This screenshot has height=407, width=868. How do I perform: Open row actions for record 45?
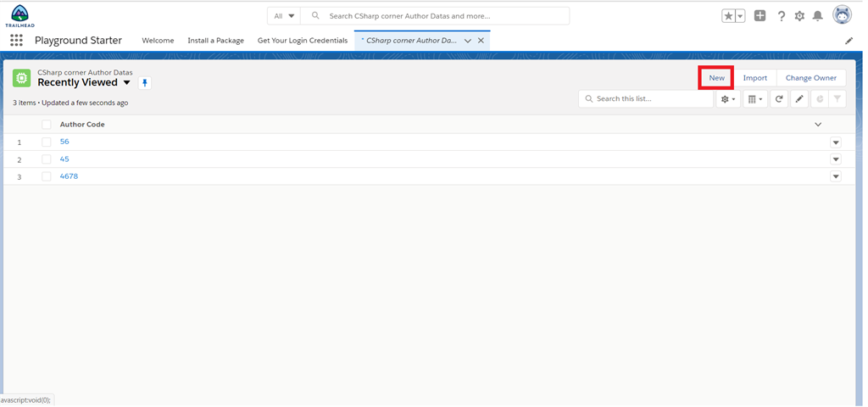point(836,159)
